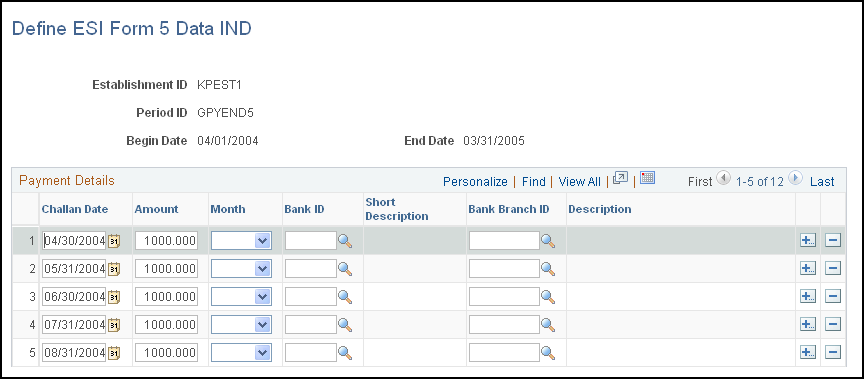Look up Bank Branch ID in row 2
The height and width of the screenshot is (379, 864).
coord(548,269)
